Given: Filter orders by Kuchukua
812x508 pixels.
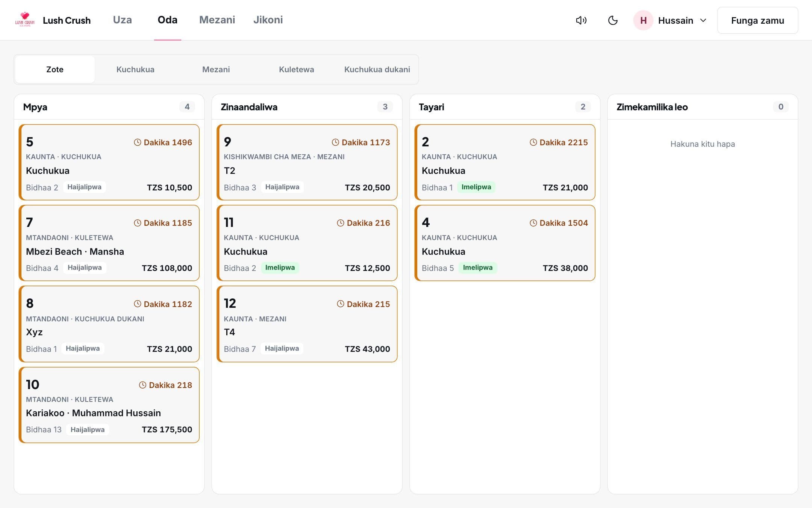Looking at the screenshot, I should [135, 69].
